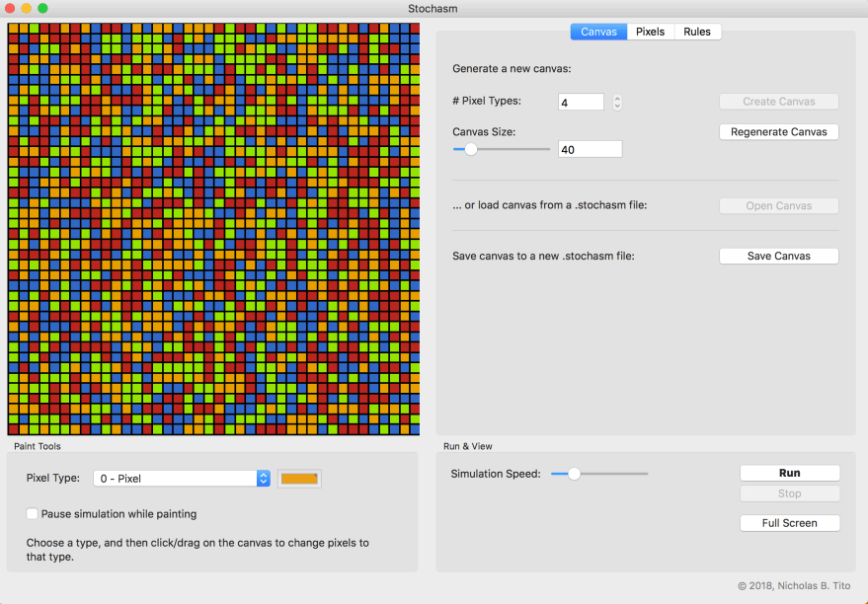Image resolution: width=868 pixels, height=604 pixels.
Task: Enter Full Screen view
Action: [x=789, y=523]
